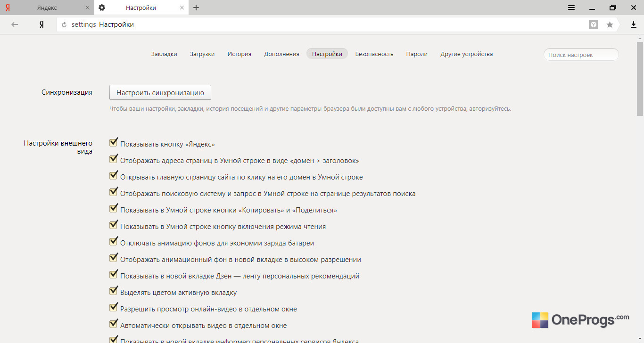The width and height of the screenshot is (644, 343).
Task: Toggle Автоматически открывать видео в отдельном окне
Action: click(x=113, y=324)
